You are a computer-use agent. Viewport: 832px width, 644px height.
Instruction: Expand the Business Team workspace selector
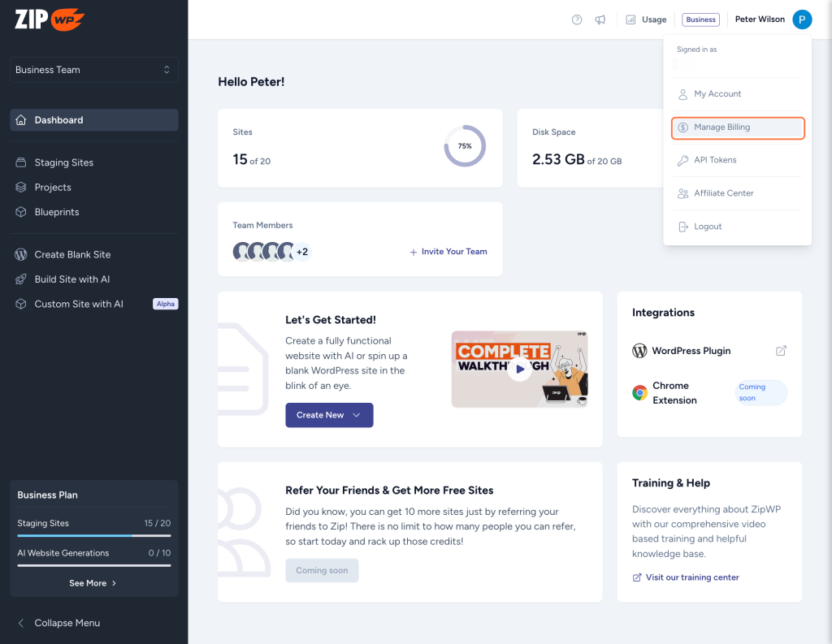(x=93, y=69)
